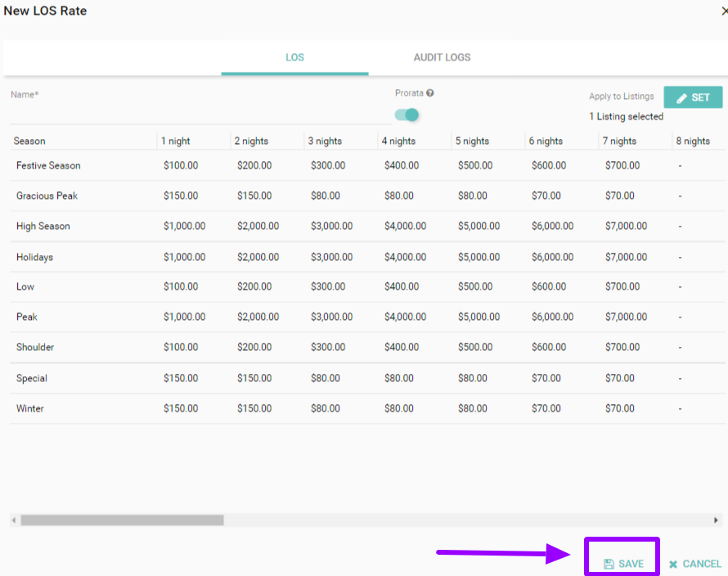Switch to the Audit Logs tab

pyautogui.click(x=442, y=57)
